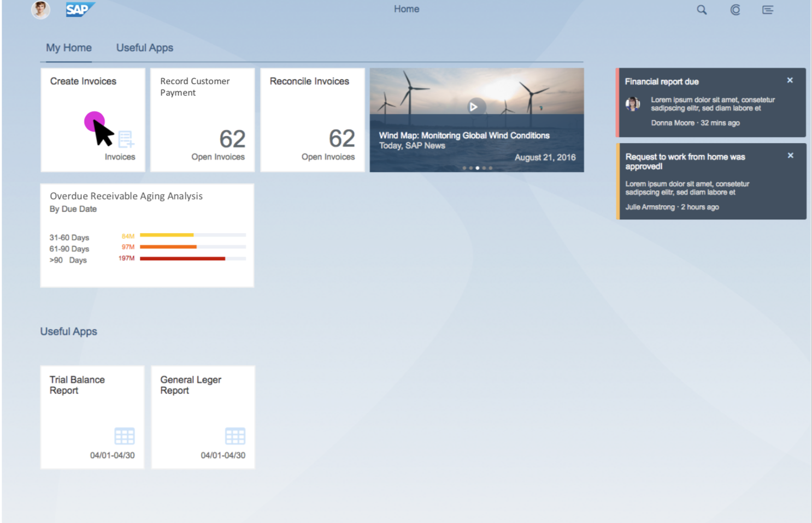Open Overdue Receivable Aging Analysis tile
The image size is (812, 523).
pos(147,235)
